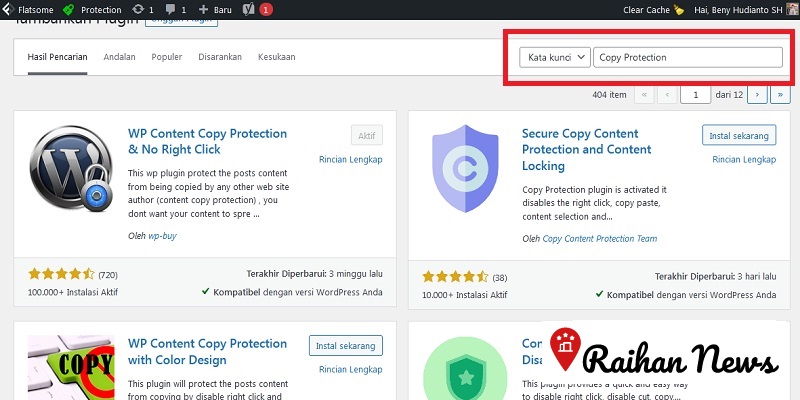Open WP Content Copy Protection WordPress lock thumbnail

(x=71, y=168)
